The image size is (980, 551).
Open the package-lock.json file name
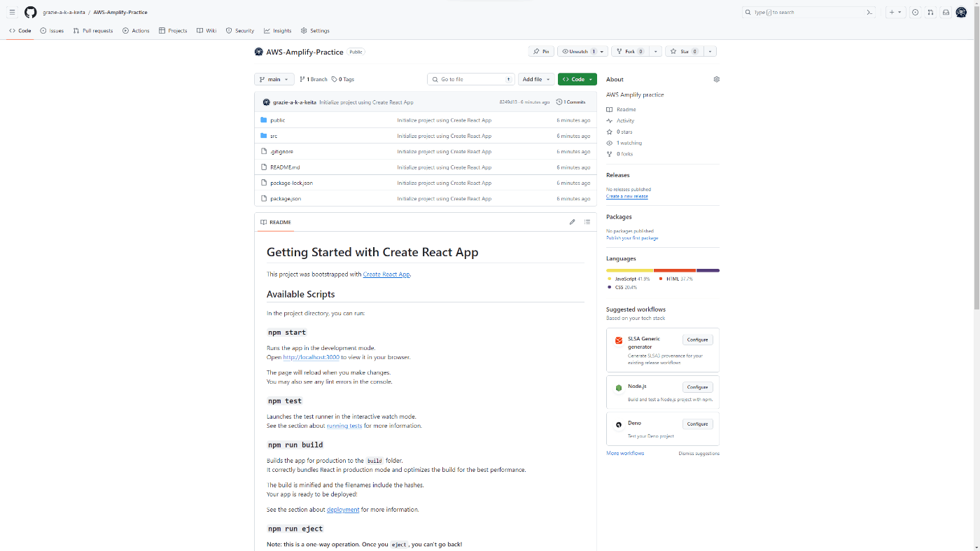291,183
